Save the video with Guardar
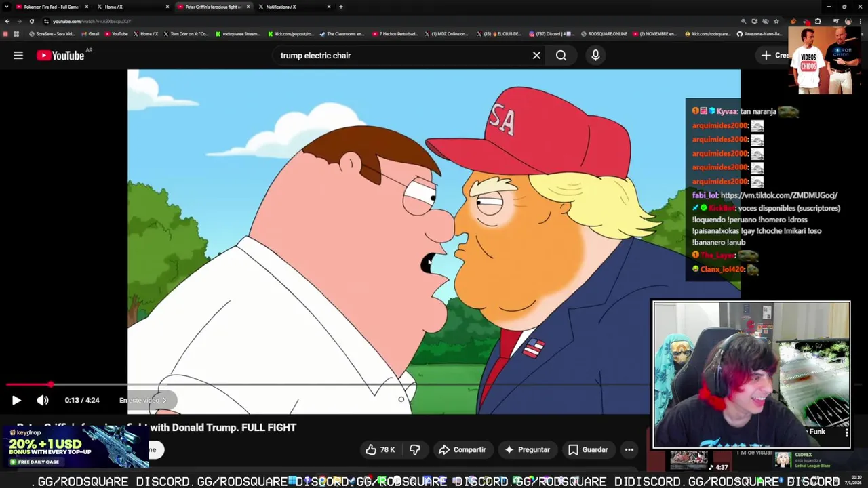This screenshot has height=488, width=868. coord(588,450)
